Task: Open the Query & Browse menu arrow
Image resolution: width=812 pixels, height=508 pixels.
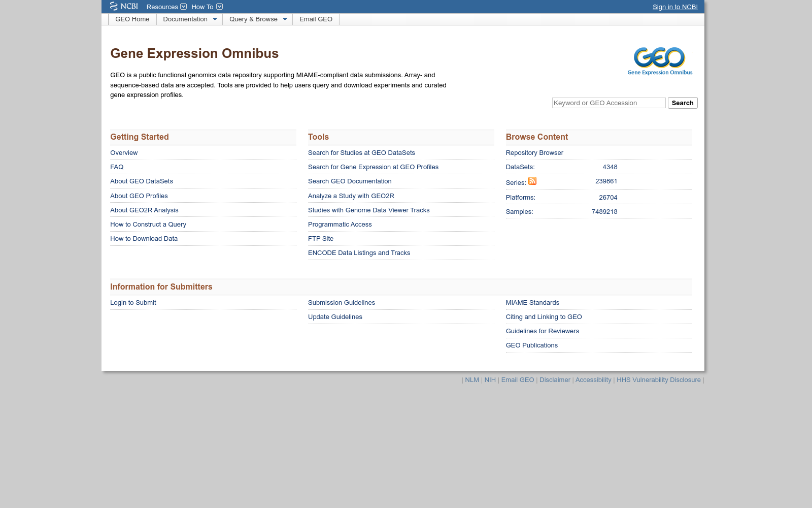Action: 285,19
